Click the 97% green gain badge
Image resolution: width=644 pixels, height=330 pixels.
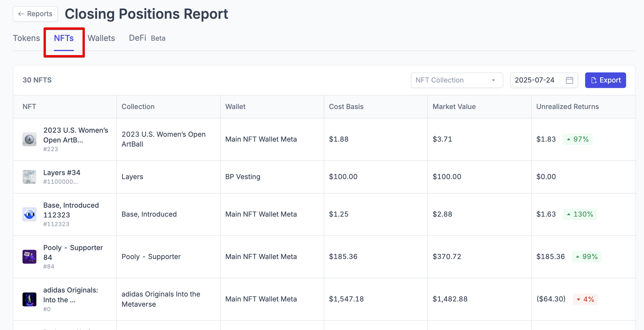(x=578, y=139)
